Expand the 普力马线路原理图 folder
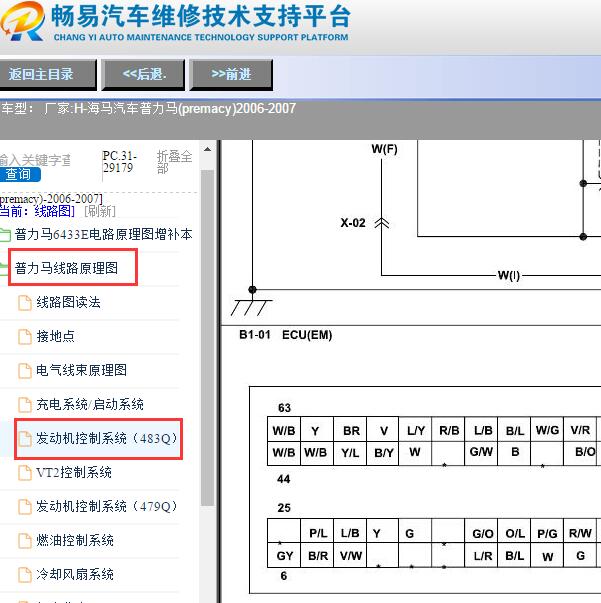 pyautogui.click(x=66, y=268)
